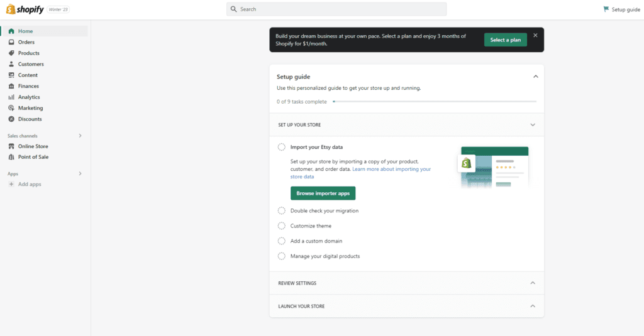Click the Online Store storefront icon
644x336 pixels.
pos(11,146)
